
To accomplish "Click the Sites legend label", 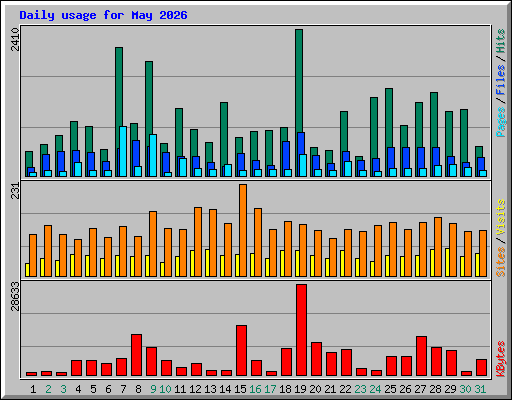I will tap(501, 262).
